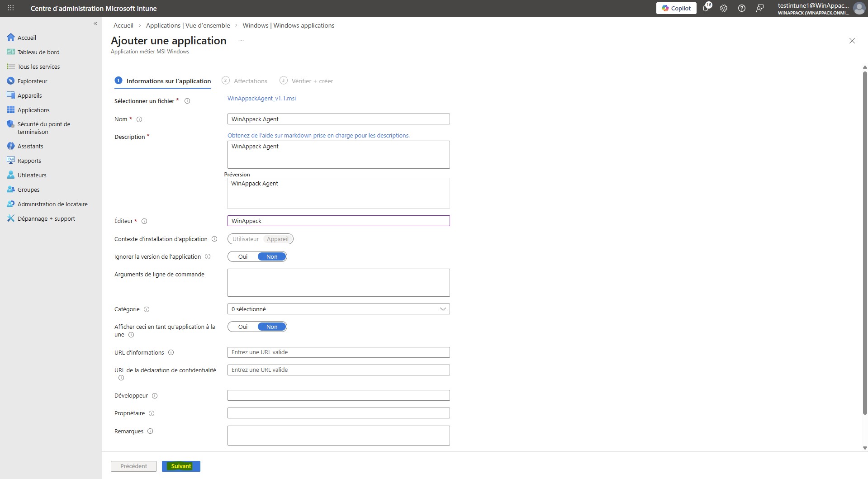The image size is (868, 479).
Task: Open the Vérifier + créer step
Action: [312, 81]
